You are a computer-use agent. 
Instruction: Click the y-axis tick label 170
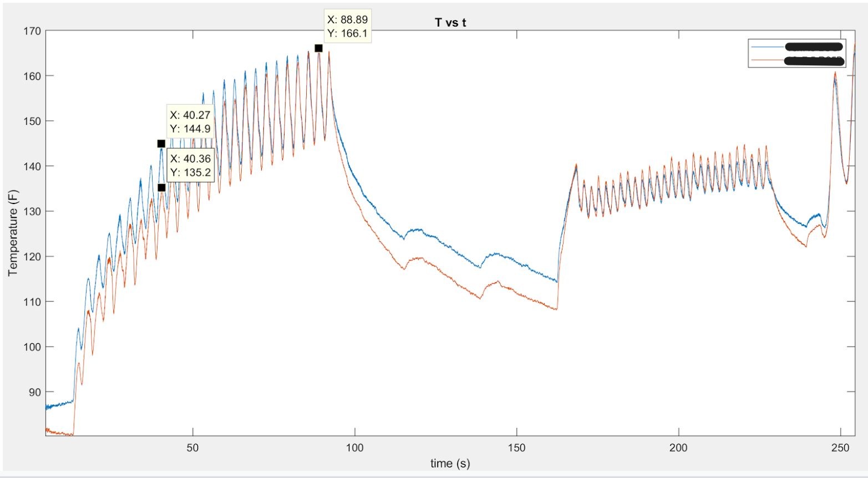pos(32,31)
